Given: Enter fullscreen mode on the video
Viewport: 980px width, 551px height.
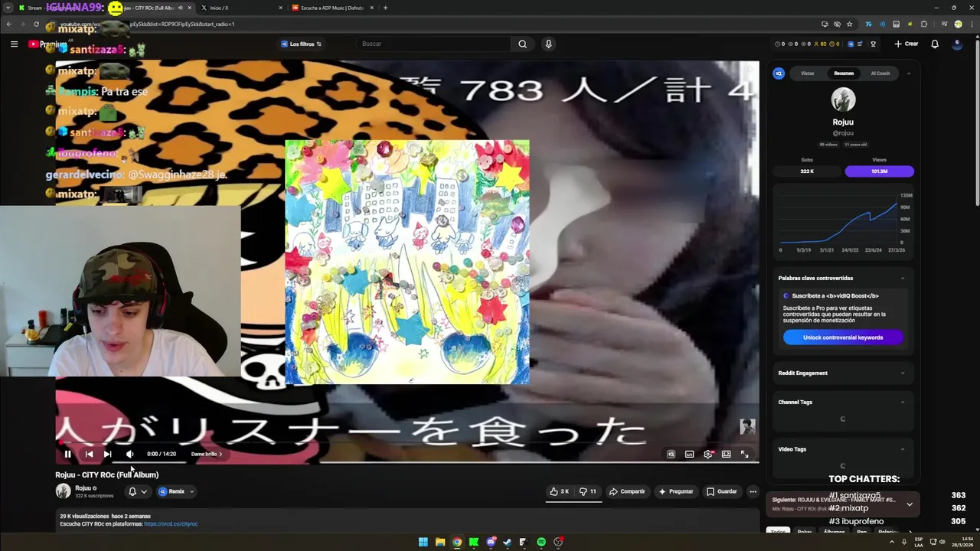Looking at the screenshot, I should point(744,454).
